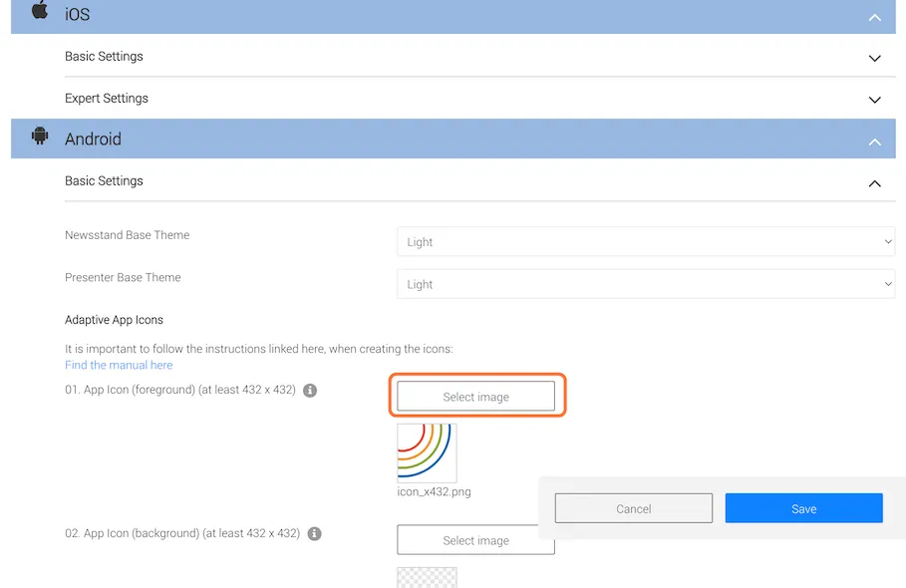Click the empty background icon placeholder
Image resolution: width=906 pixels, height=588 pixels.
coord(427,578)
